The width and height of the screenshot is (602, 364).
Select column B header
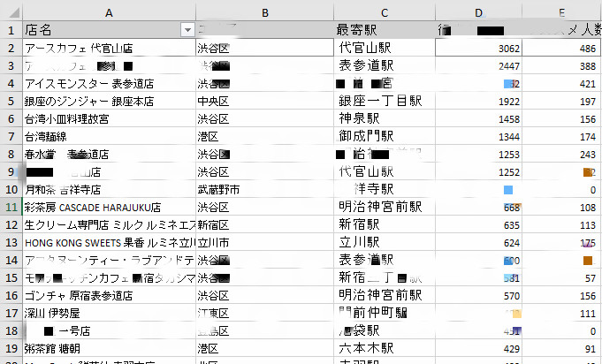pyautogui.click(x=265, y=12)
